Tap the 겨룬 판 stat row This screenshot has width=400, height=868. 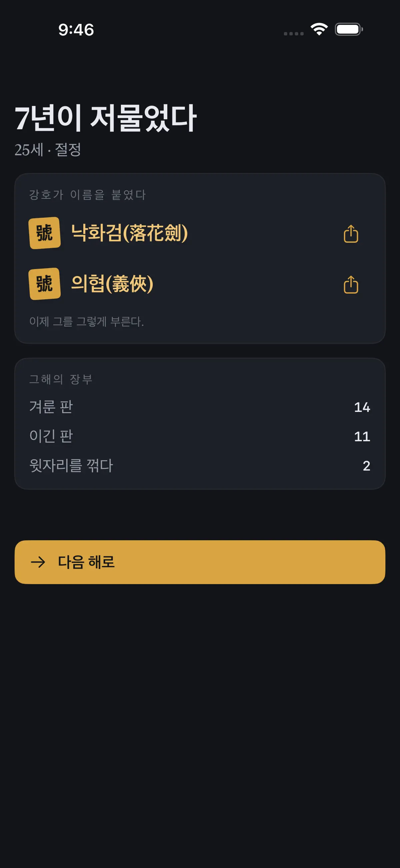tap(200, 407)
